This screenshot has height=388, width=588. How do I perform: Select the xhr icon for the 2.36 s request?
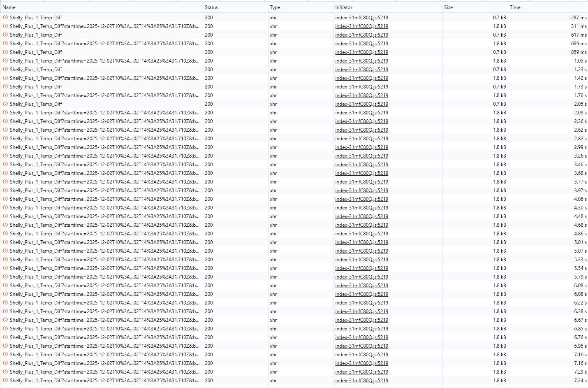[x=5, y=121]
